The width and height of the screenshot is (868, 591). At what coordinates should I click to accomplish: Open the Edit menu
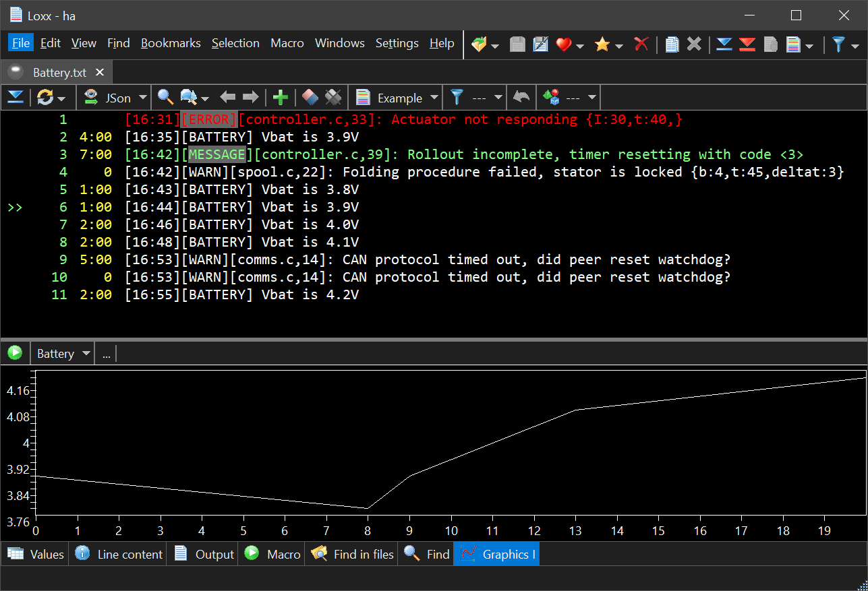[x=51, y=43]
